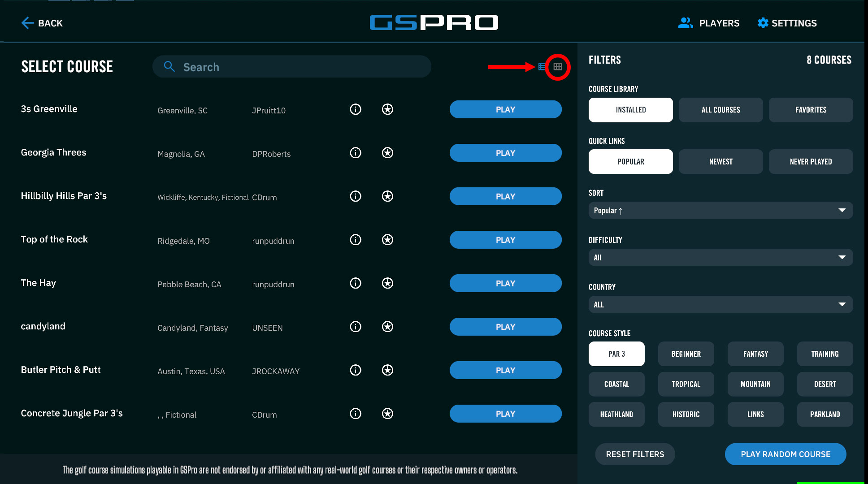868x484 pixels.
Task: Open info for 3s Greenville
Action: click(356, 109)
